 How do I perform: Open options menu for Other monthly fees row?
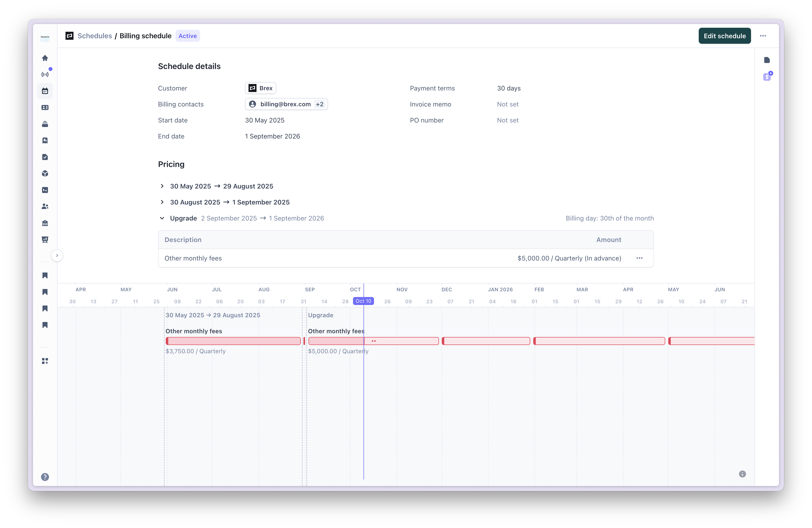(x=639, y=258)
